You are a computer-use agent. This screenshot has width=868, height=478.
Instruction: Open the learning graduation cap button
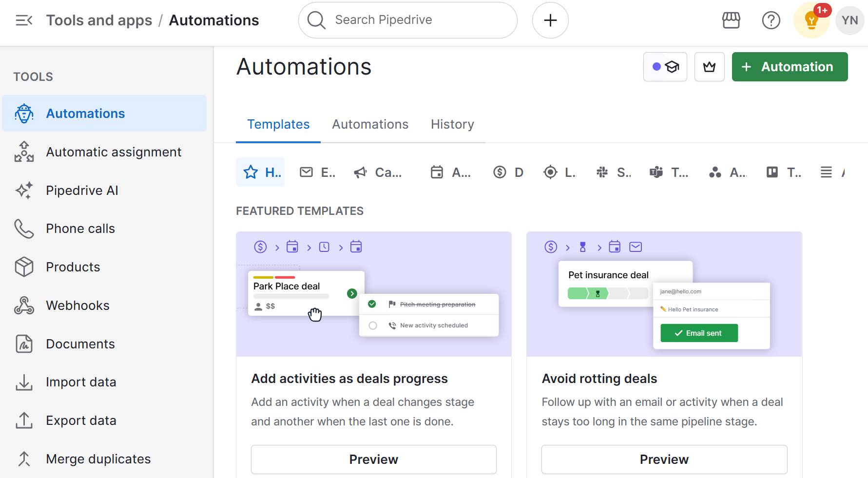coord(665,67)
